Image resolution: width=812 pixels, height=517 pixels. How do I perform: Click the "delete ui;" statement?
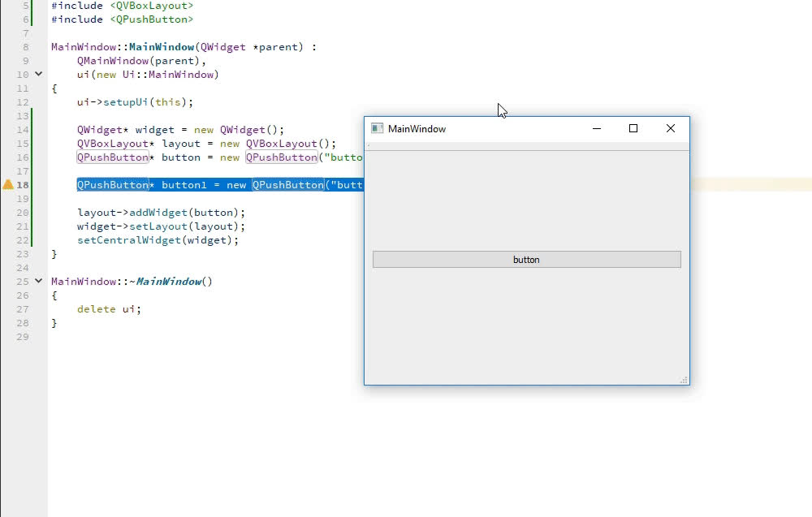[109, 309]
